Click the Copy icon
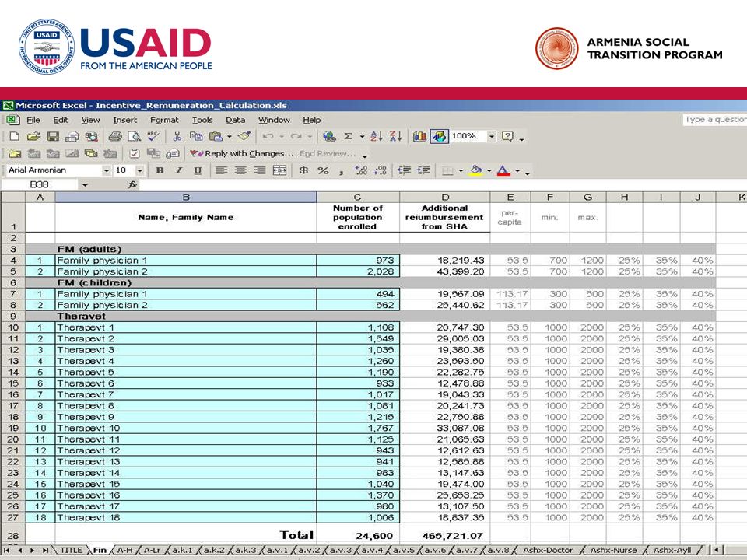Image resolution: width=747 pixels, height=560 pixels. [x=196, y=137]
